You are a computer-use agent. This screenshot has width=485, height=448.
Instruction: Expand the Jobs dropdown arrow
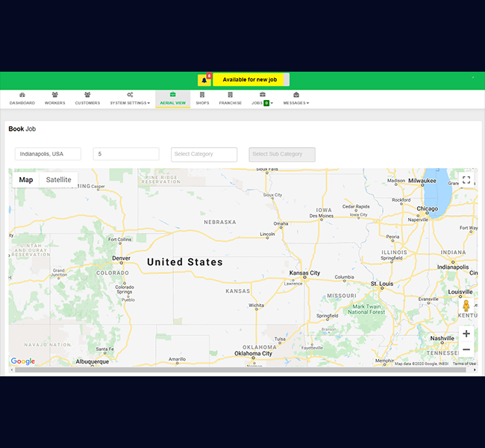pyautogui.click(x=272, y=103)
